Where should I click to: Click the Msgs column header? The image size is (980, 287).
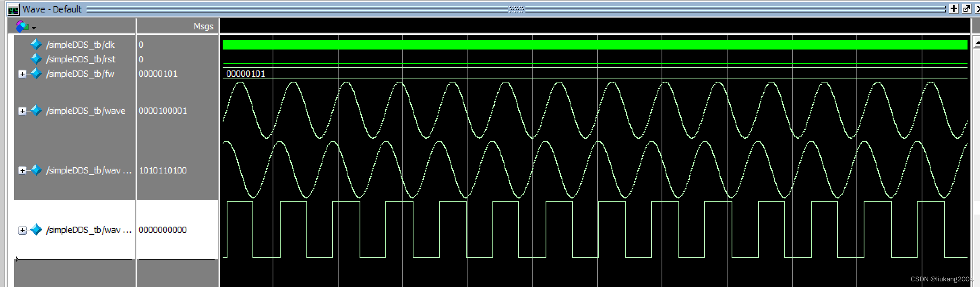203,26
